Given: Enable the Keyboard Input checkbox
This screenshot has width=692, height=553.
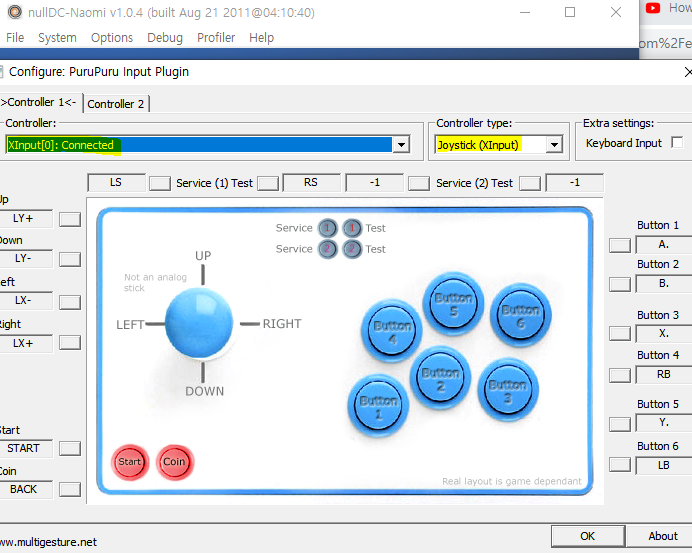Looking at the screenshot, I should [x=677, y=143].
